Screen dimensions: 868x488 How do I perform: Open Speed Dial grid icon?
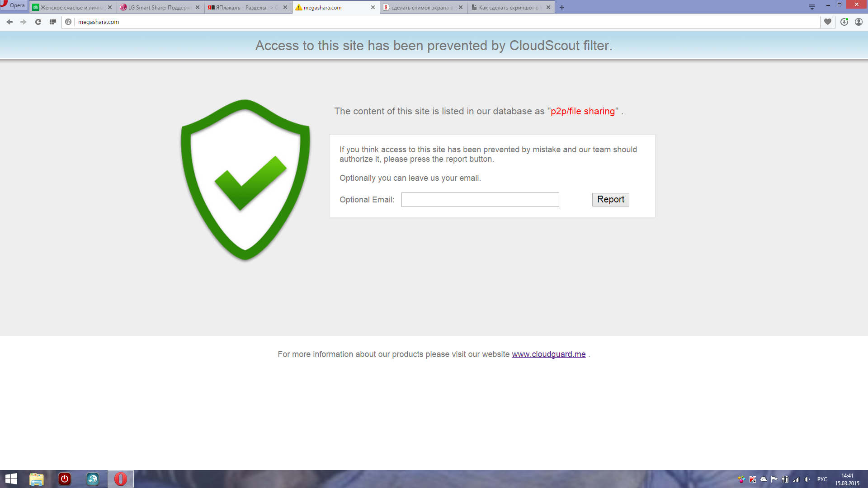click(x=53, y=22)
